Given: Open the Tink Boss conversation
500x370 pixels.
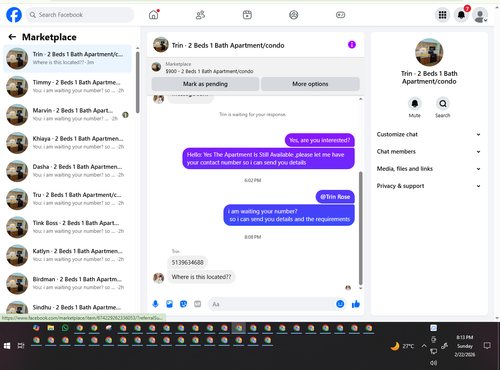Looking at the screenshot, I should pyautogui.click(x=67, y=227).
